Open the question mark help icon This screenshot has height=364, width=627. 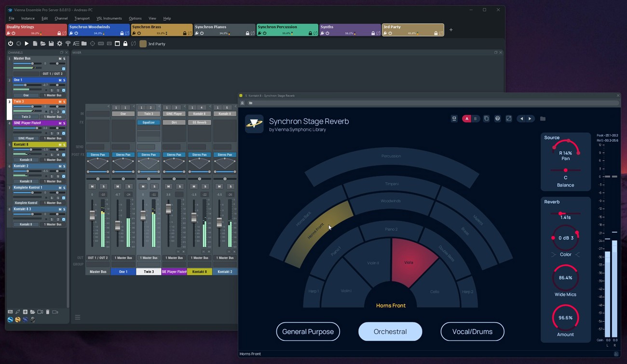(497, 119)
